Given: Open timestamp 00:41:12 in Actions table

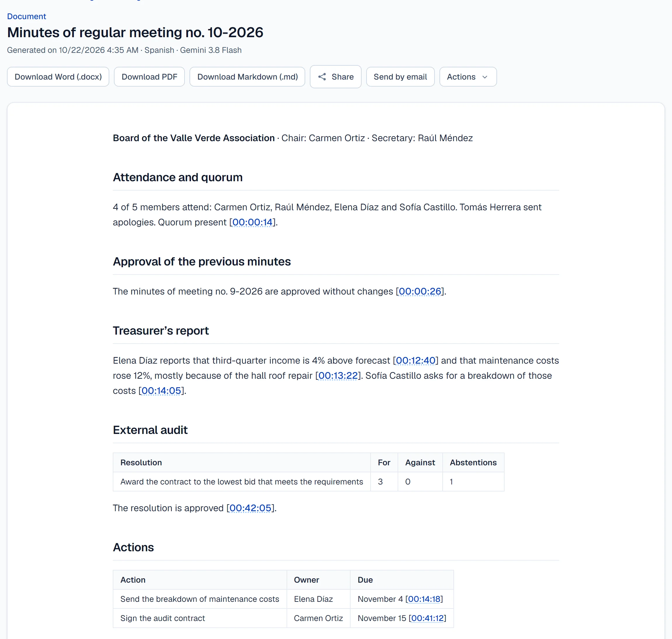Looking at the screenshot, I should [x=427, y=618].
